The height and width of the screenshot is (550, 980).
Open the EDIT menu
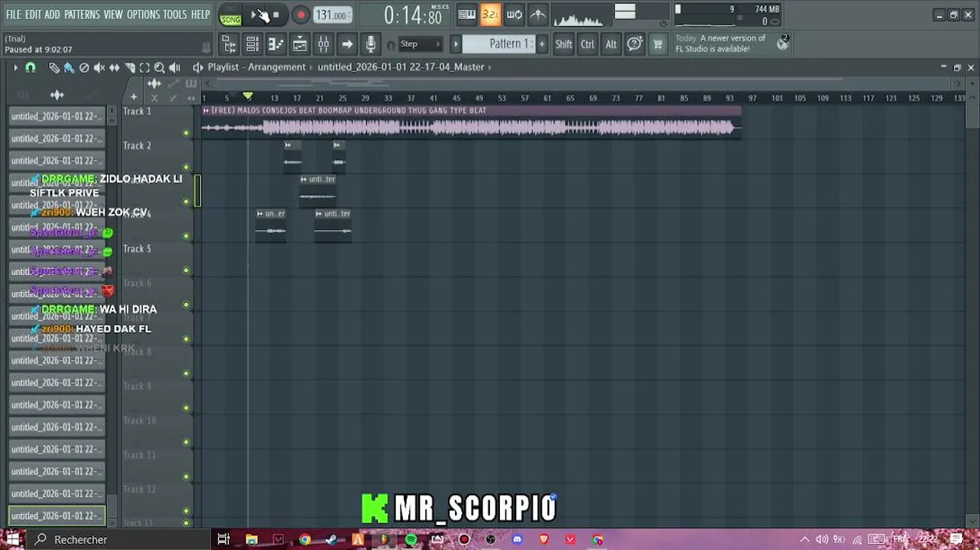(33, 15)
